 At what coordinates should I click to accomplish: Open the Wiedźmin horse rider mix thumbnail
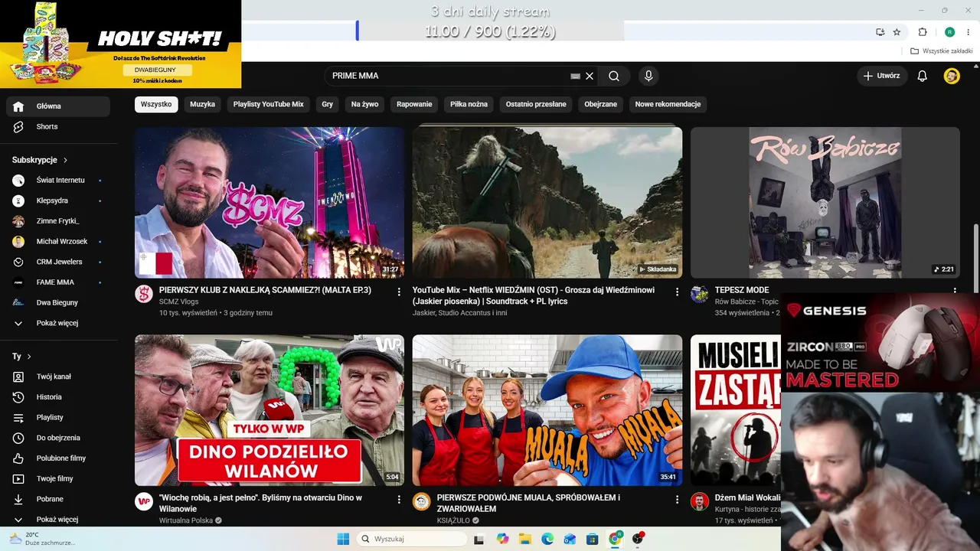tap(547, 203)
